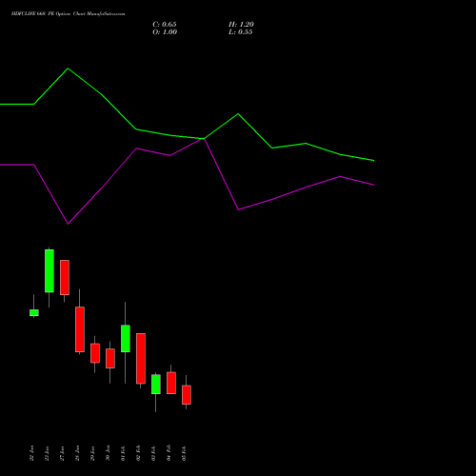Click the last red candlestick for 05 Feb

click(187, 395)
